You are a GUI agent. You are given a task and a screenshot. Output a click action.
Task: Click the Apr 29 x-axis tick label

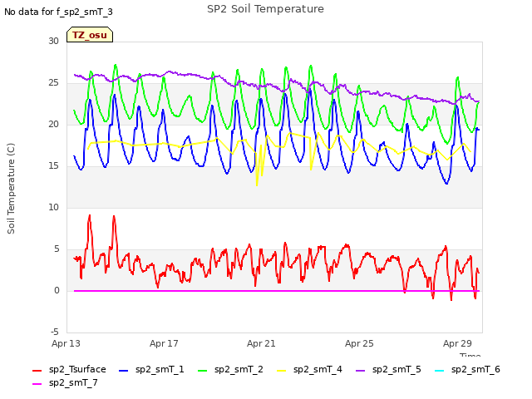tap(457, 343)
